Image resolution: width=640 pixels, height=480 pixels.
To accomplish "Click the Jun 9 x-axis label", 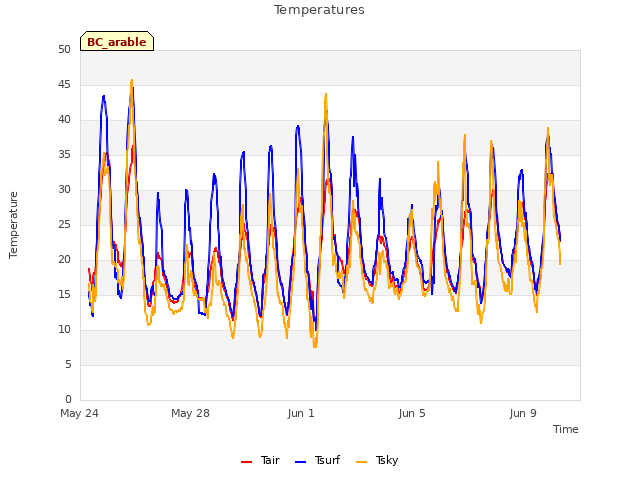I will [x=523, y=413].
